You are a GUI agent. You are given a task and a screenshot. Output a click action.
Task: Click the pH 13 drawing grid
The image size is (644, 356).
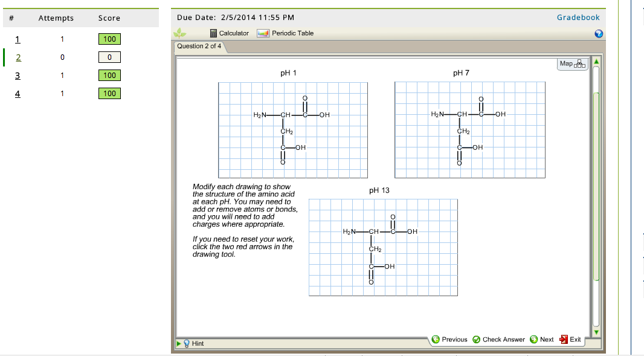point(383,247)
